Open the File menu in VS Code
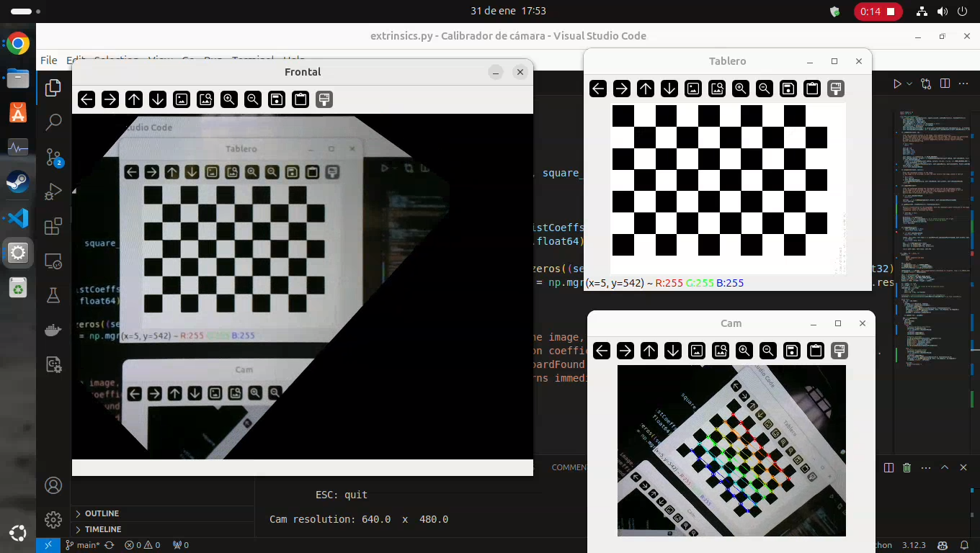The image size is (980, 553). click(x=49, y=60)
